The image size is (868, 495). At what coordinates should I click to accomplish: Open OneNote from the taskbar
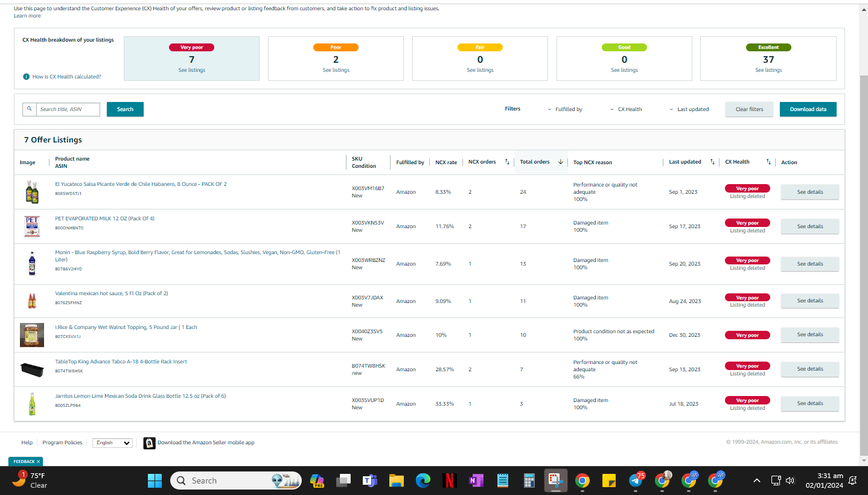[476, 481]
